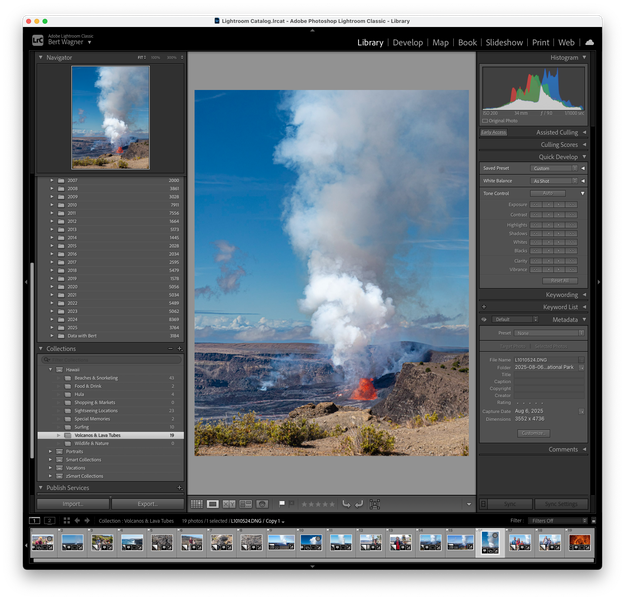The height and width of the screenshot is (600, 625).
Task: Add keyword with plus icon
Action: tap(484, 307)
